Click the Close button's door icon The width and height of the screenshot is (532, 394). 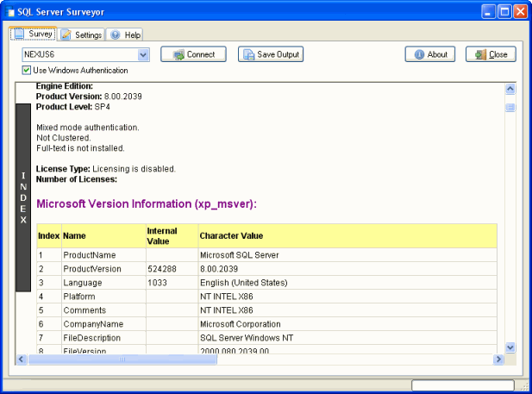click(x=480, y=54)
